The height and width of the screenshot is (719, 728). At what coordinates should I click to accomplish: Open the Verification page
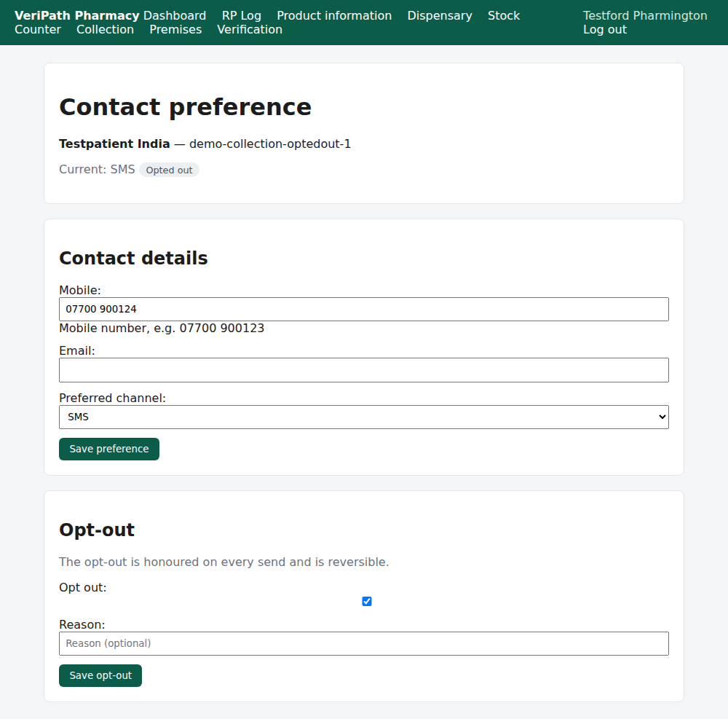click(250, 29)
